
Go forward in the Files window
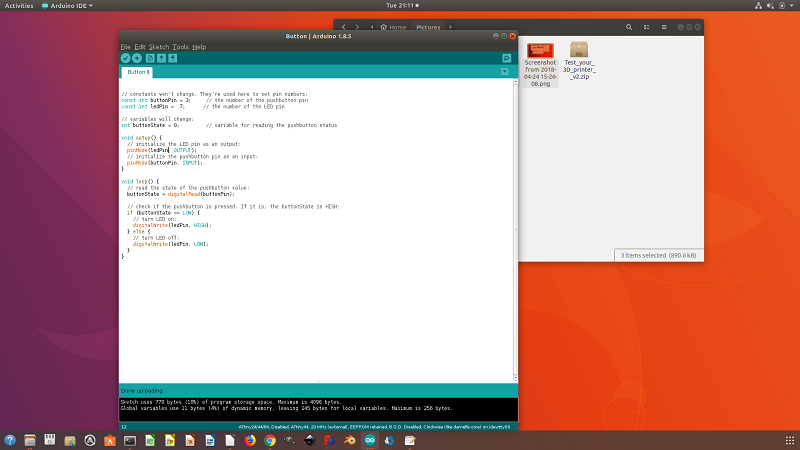(x=357, y=27)
